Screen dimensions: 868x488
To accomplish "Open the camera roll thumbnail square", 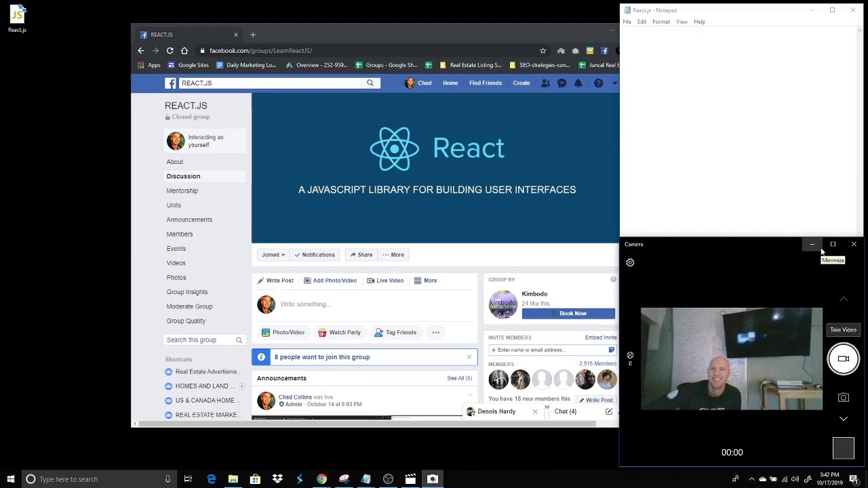I will coord(843,448).
